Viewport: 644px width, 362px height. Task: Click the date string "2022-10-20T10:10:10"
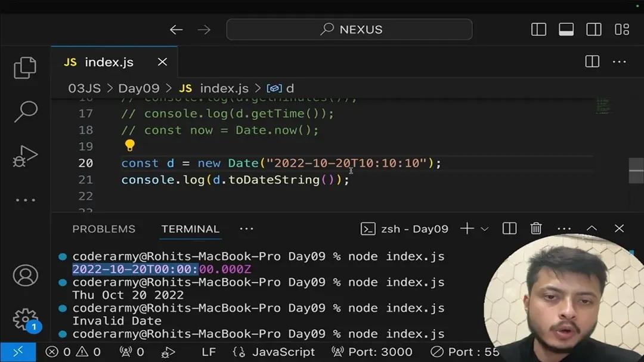[x=348, y=163]
